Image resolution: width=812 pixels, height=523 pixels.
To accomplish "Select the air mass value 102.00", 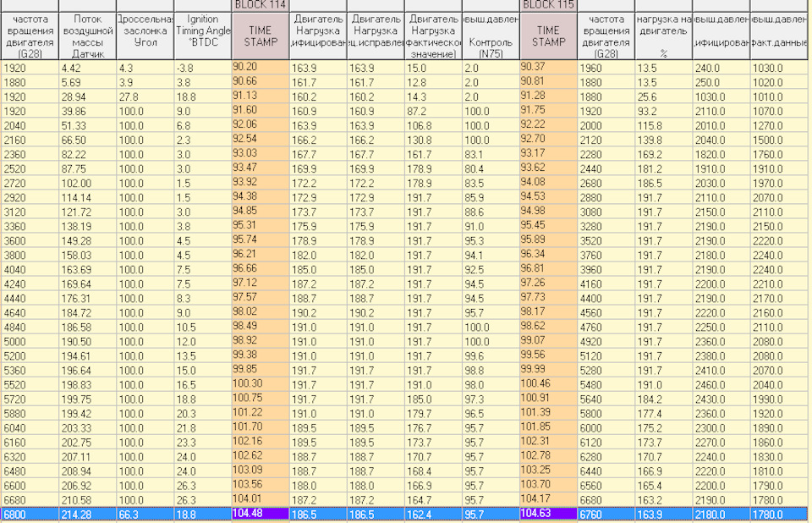I will (87, 184).
